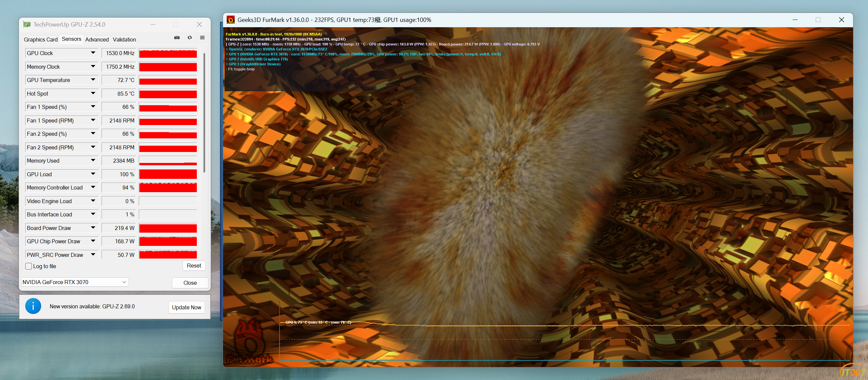Viewport: 868px width, 380px height.
Task: Open the GPU Clock sensor dropdown
Action: click(x=93, y=53)
